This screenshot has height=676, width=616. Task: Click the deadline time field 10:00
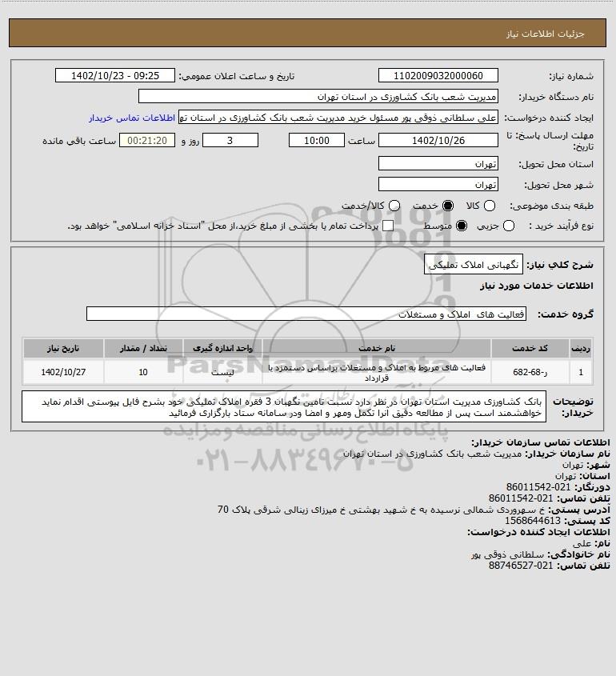(x=317, y=140)
